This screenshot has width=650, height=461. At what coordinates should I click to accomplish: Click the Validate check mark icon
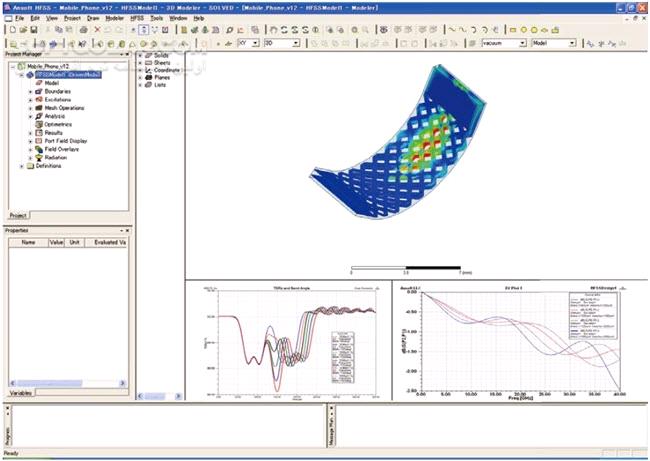194,30
